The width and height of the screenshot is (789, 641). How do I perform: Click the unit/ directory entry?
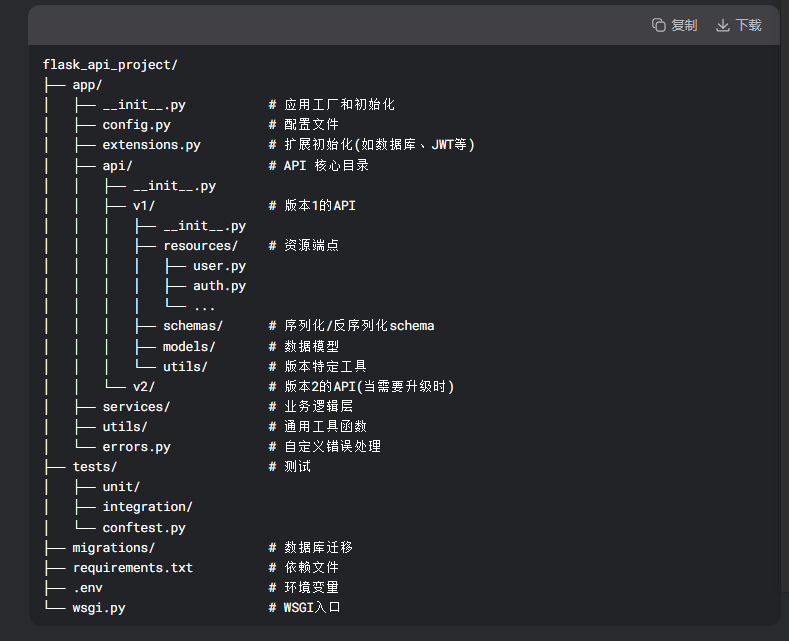121,487
